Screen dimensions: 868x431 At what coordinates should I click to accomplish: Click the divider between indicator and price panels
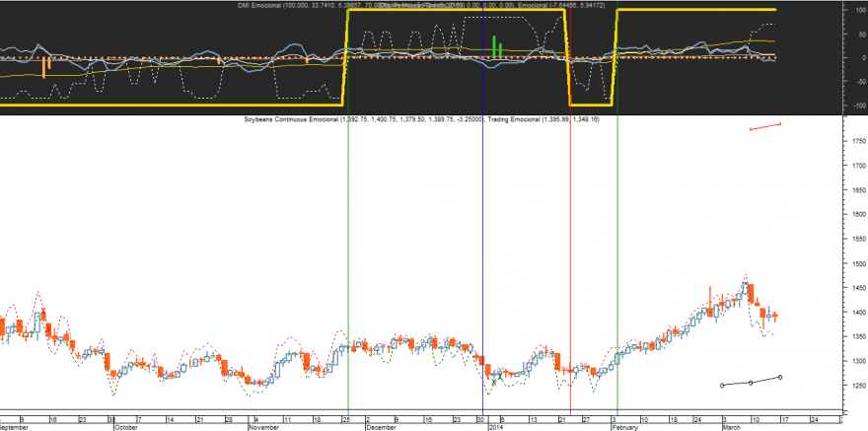[421, 115]
